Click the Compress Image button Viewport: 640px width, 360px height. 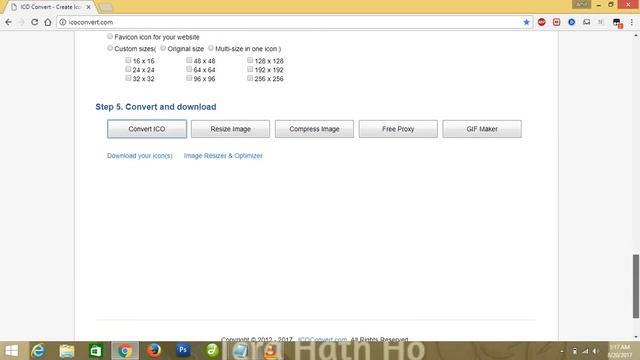[314, 129]
